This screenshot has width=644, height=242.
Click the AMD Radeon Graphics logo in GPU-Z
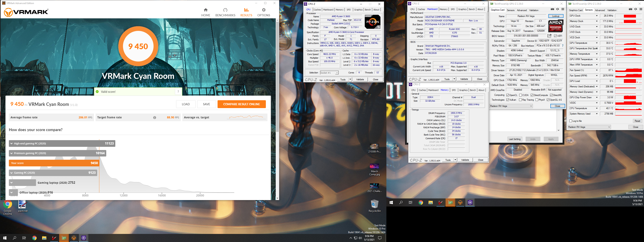click(555, 26)
